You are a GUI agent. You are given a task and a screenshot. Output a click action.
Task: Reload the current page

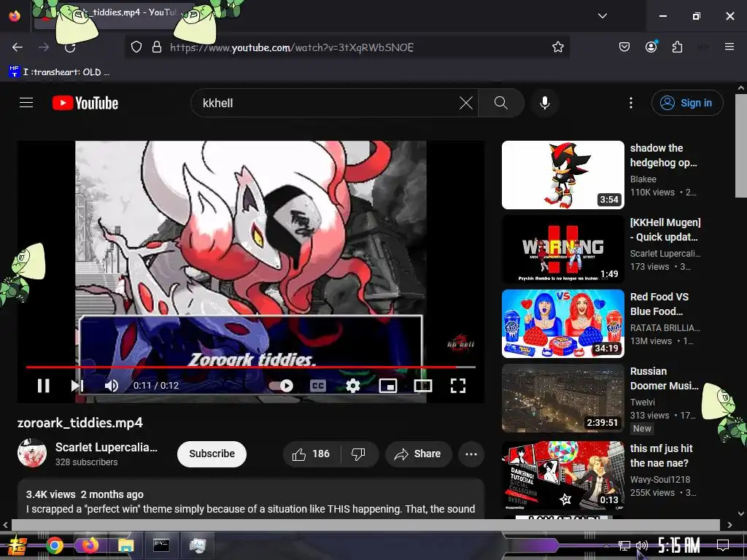pos(70,47)
